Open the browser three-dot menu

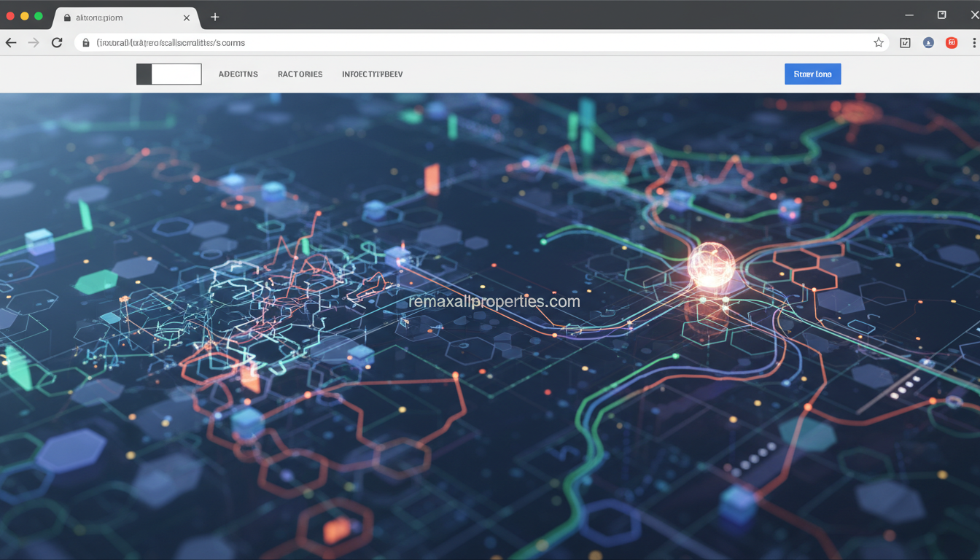point(974,43)
